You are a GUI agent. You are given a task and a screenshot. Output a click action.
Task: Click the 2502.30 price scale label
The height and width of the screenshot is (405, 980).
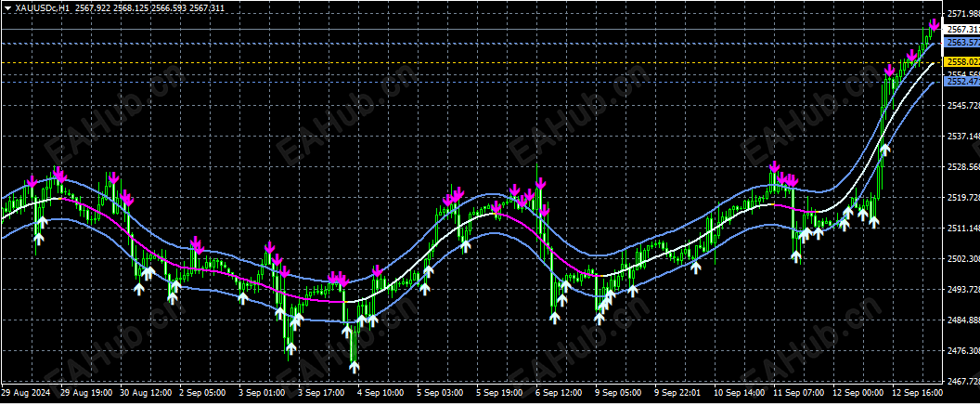tap(963, 258)
